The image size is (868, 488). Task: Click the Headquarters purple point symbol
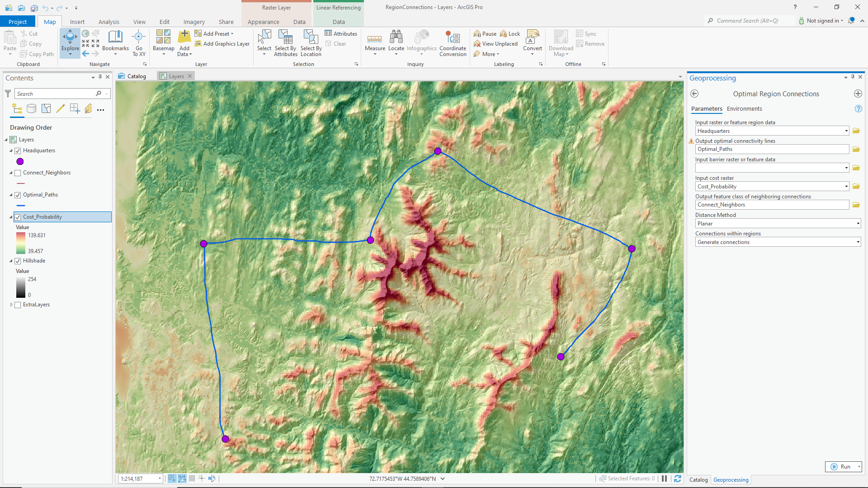click(20, 161)
